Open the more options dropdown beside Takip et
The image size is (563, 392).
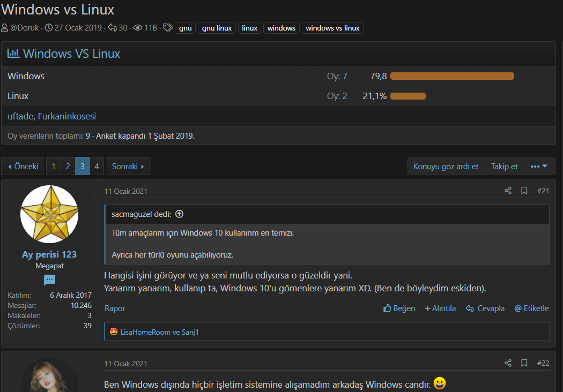coord(539,167)
